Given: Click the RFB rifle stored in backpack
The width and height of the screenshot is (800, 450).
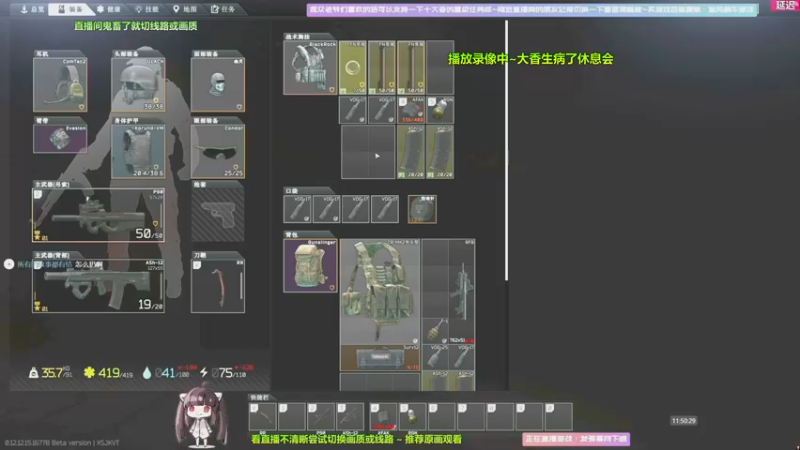Looking at the screenshot, I should tap(462, 291).
